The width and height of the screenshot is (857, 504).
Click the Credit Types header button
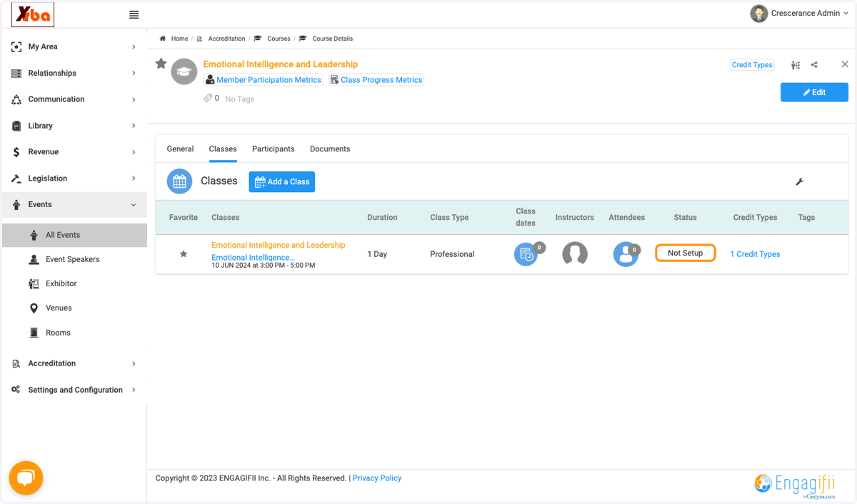pos(752,65)
